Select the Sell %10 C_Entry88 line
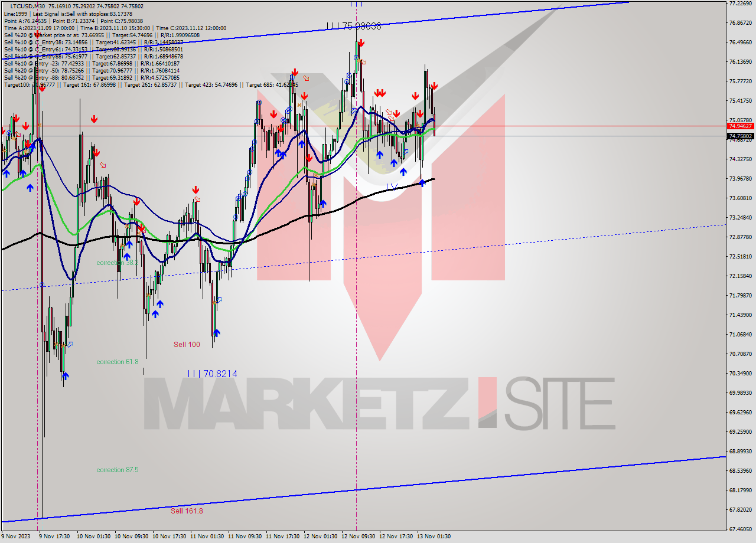The height and width of the screenshot is (543, 756). [x=93, y=56]
